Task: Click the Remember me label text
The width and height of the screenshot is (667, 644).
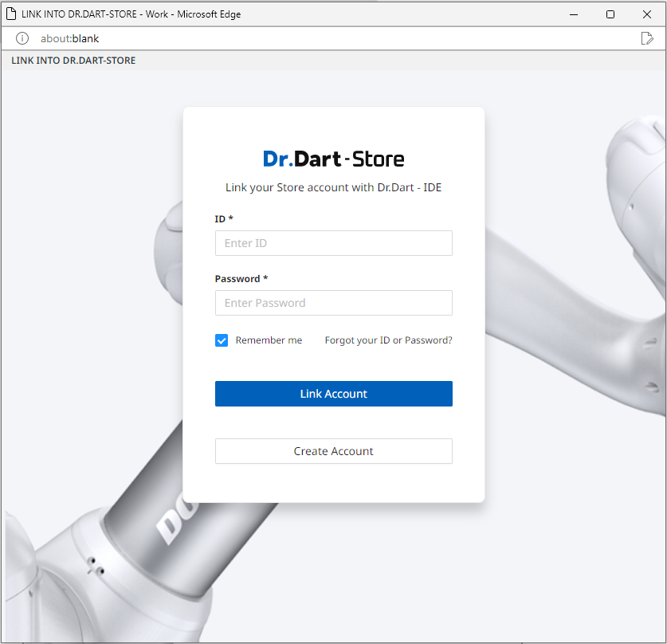Action: point(269,340)
